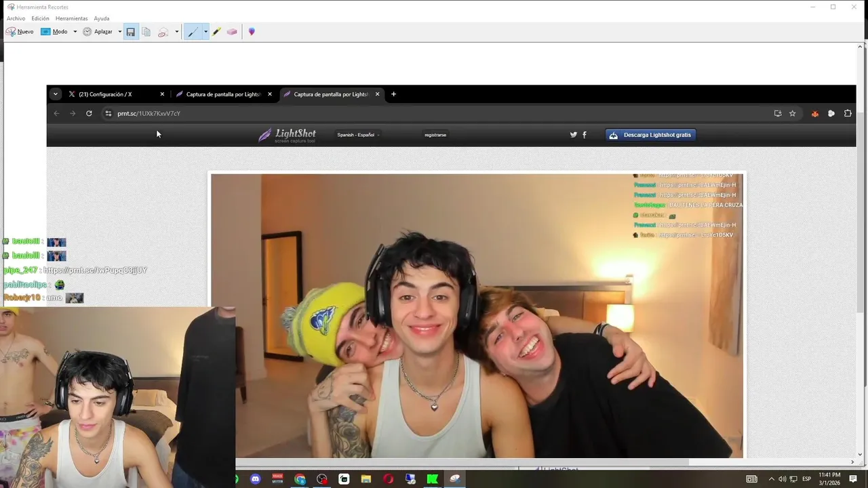The height and width of the screenshot is (488, 868).
Task: Open Paint 3D editing icon
Action: coord(252,32)
